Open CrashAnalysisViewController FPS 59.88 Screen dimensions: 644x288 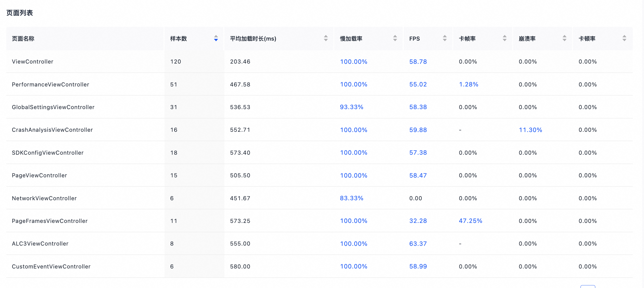tap(418, 130)
